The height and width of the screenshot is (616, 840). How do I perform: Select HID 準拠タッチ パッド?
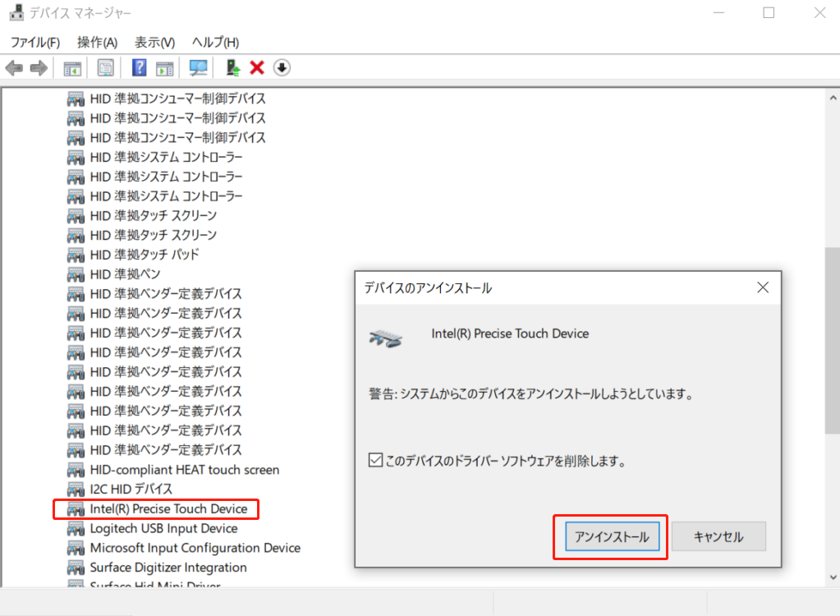[x=145, y=255]
